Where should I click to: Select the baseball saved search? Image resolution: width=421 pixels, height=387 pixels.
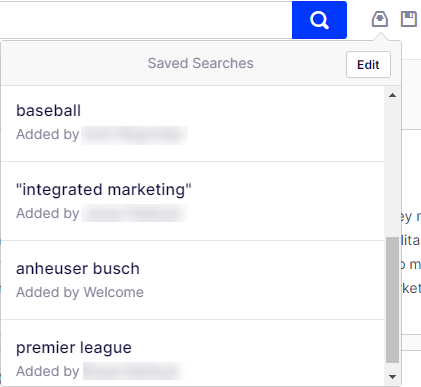click(193, 123)
